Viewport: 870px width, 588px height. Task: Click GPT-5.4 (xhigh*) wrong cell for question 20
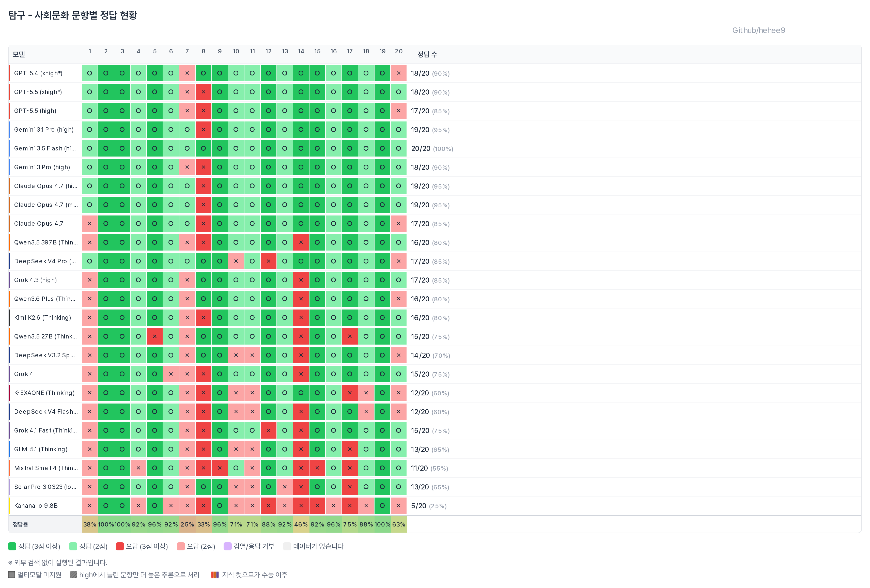[x=399, y=73]
